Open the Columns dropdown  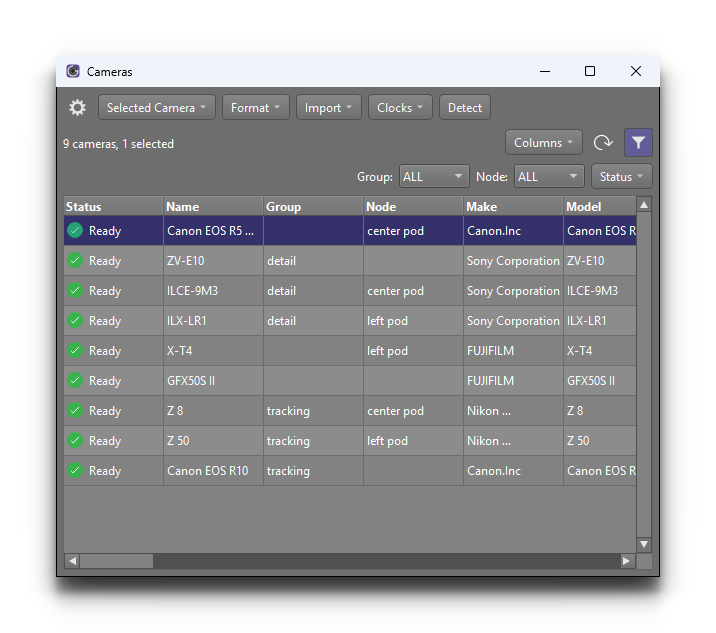pyautogui.click(x=543, y=142)
